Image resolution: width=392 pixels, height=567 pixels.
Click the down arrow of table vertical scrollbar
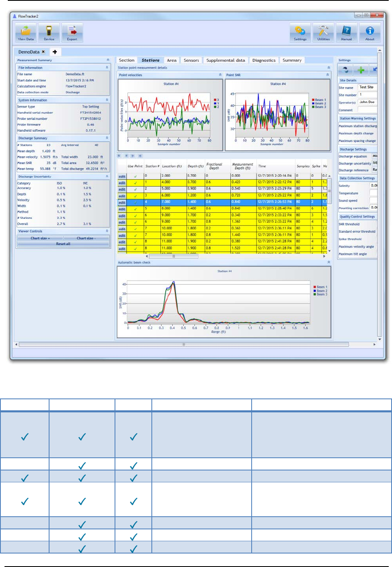[329, 251]
